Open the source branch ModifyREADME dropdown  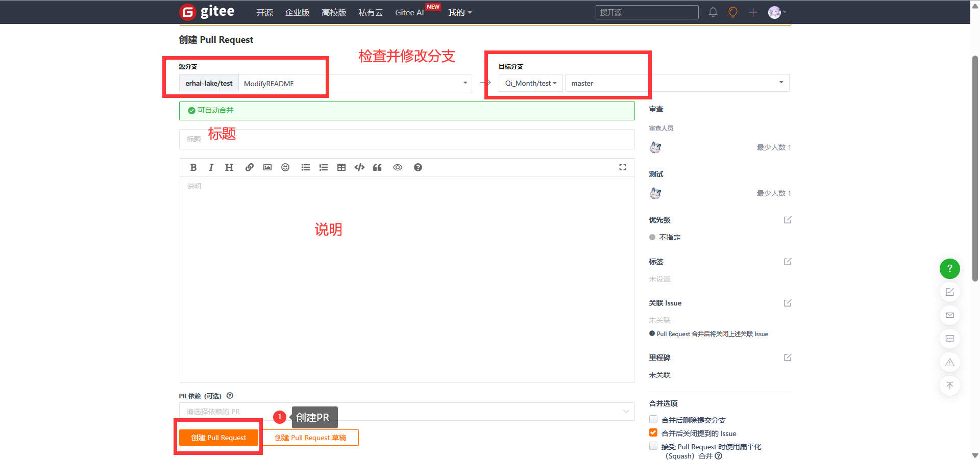tap(355, 83)
